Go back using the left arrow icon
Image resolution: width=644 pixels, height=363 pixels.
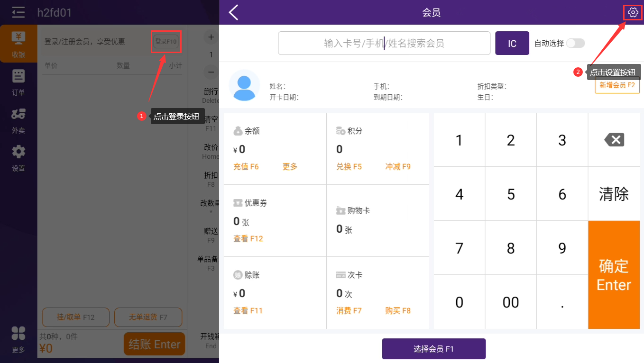[x=233, y=12]
